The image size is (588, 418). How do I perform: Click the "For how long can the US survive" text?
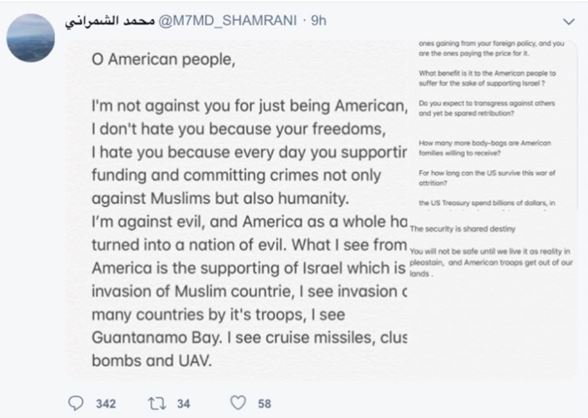click(487, 178)
